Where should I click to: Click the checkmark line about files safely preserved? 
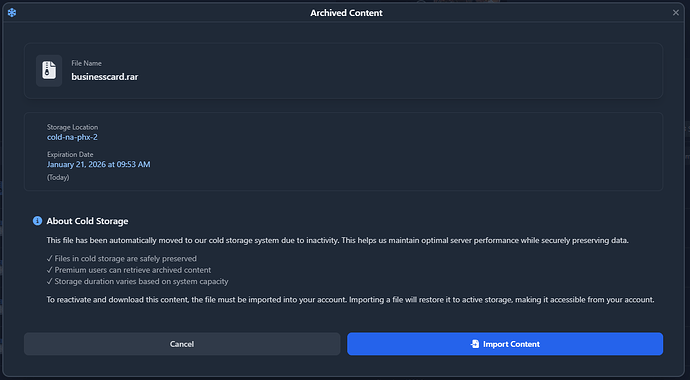[121, 259]
